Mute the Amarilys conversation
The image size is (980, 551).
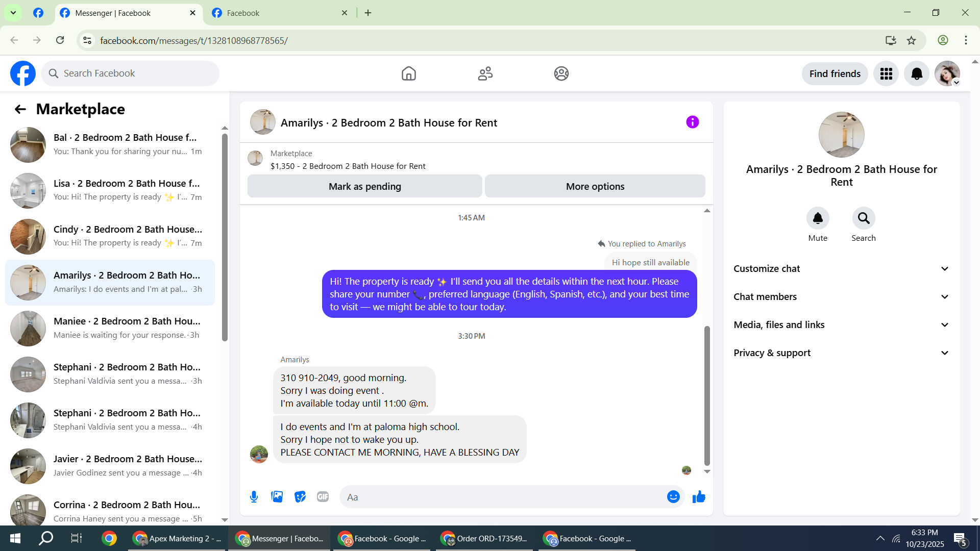[x=818, y=218]
